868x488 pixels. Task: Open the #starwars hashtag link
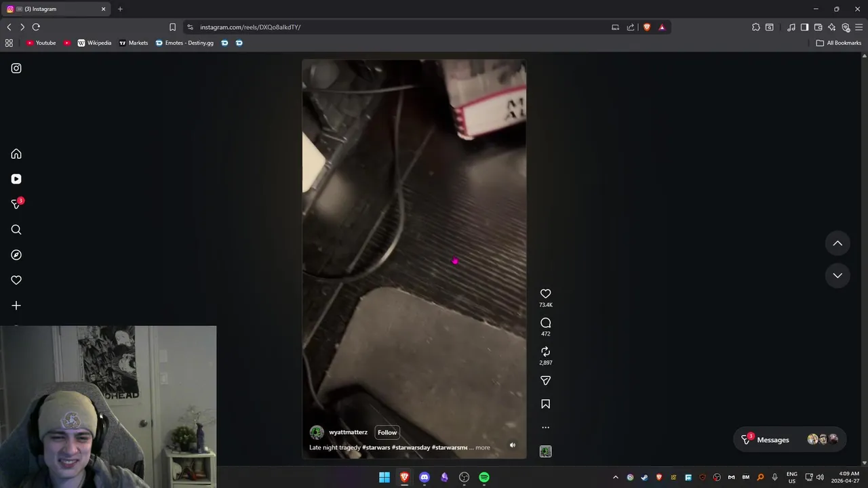pos(376,447)
